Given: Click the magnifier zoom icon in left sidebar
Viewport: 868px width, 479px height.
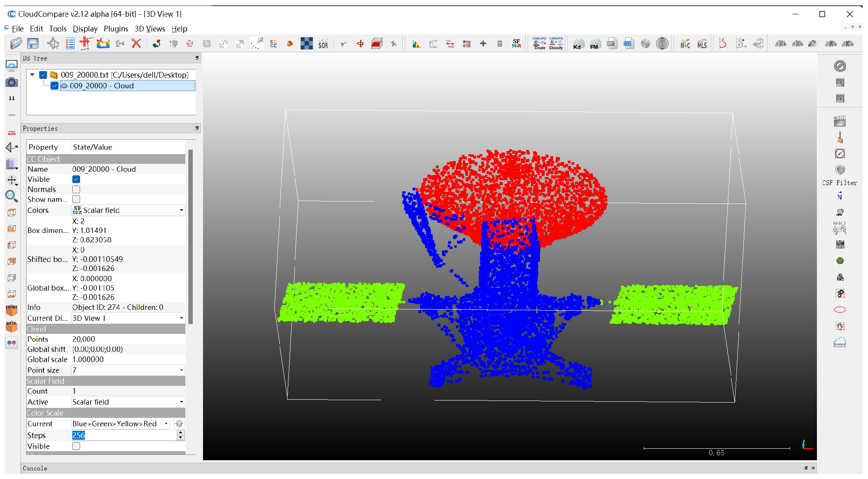Looking at the screenshot, I should (x=11, y=197).
